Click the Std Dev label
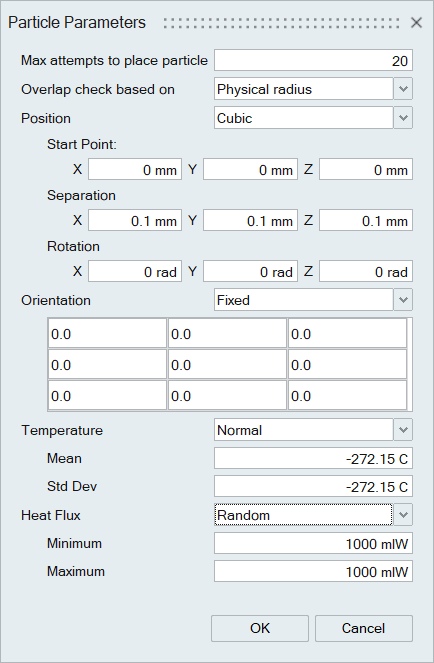The height and width of the screenshot is (663, 434). click(72, 486)
